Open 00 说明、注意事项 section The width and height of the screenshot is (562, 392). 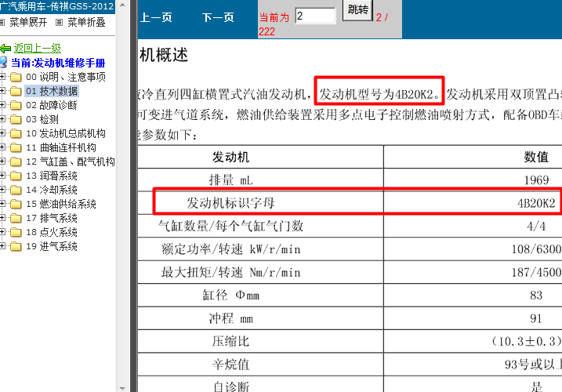(66, 77)
